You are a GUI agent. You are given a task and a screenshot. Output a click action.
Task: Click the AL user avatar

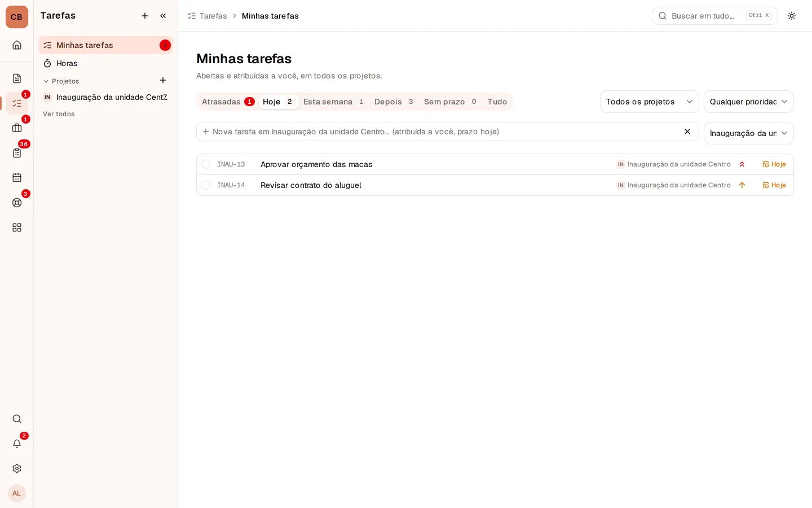[x=17, y=493]
